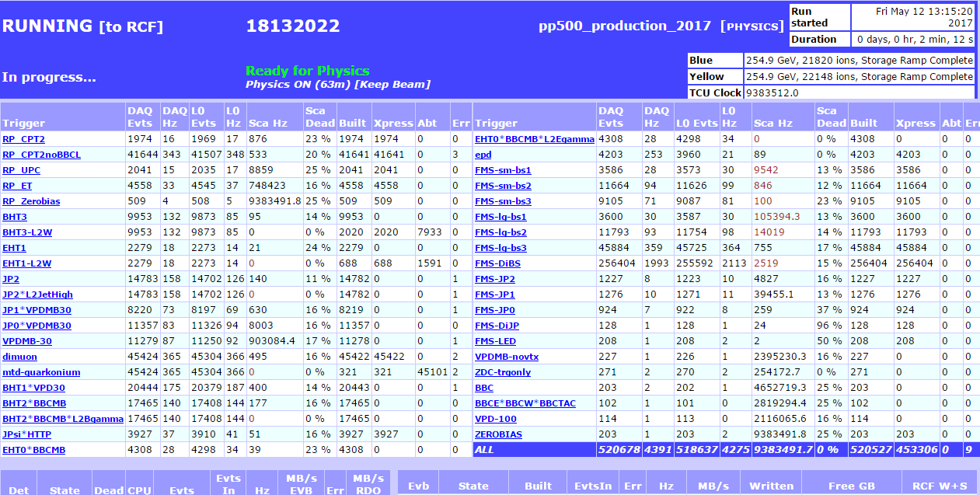The width and height of the screenshot is (980, 495).
Task: Click the Sca Dead column header on left table
Action: click(x=319, y=117)
